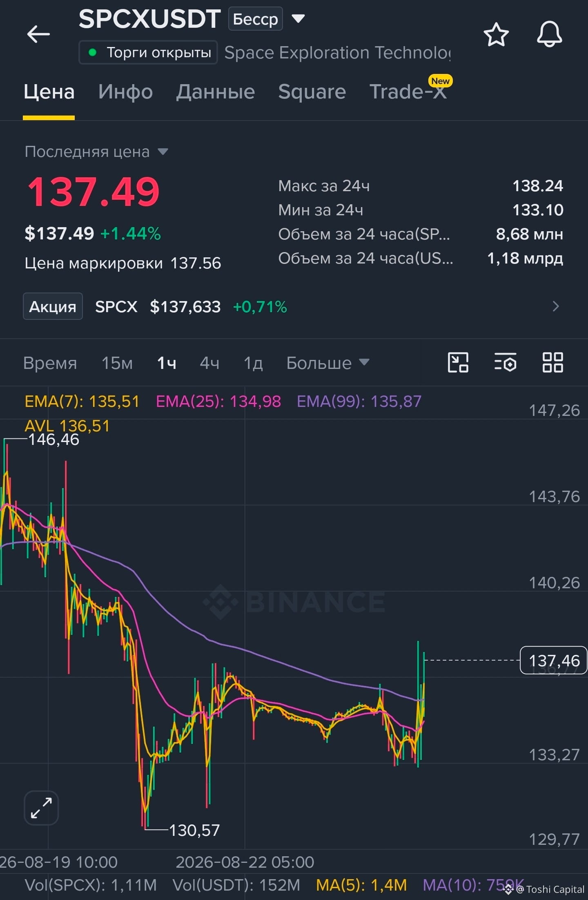Tap the 146,46 chart high label
Viewport: 588px width, 900px height.
pos(53,440)
